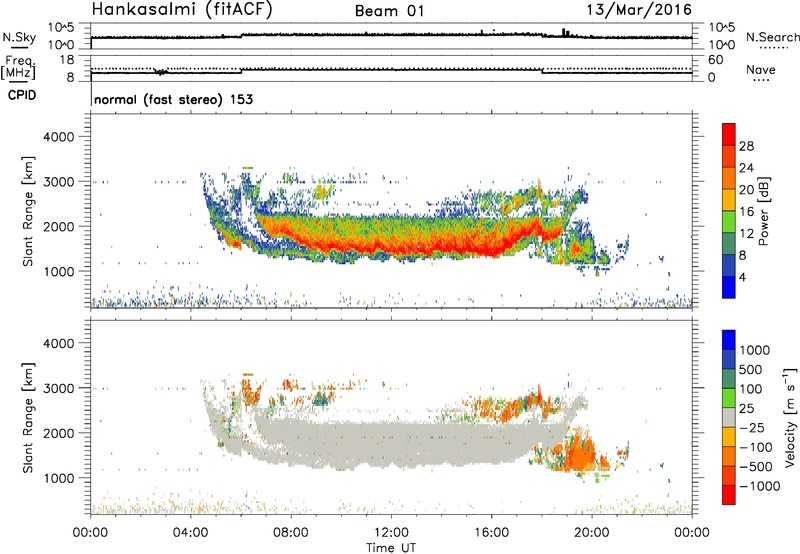The height and width of the screenshot is (554, 800).
Task: Pick the yellow segment of power colorbar
Action: pyautogui.click(x=729, y=199)
